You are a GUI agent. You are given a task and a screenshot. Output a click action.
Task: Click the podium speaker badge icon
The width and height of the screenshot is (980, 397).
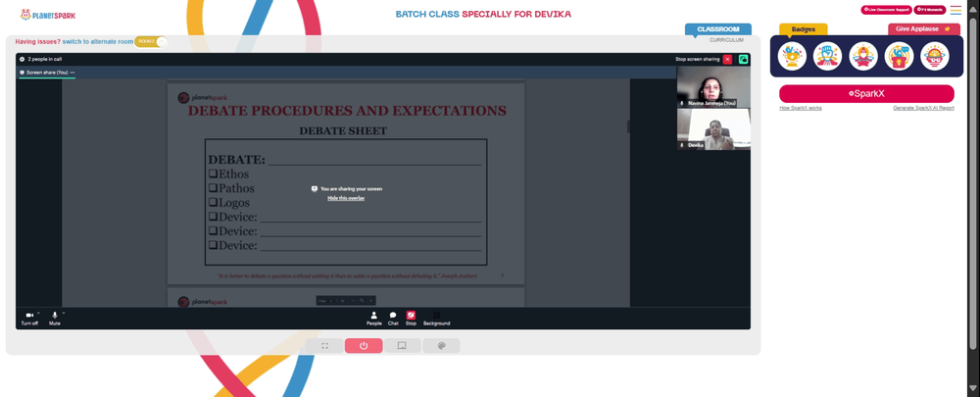click(x=899, y=56)
